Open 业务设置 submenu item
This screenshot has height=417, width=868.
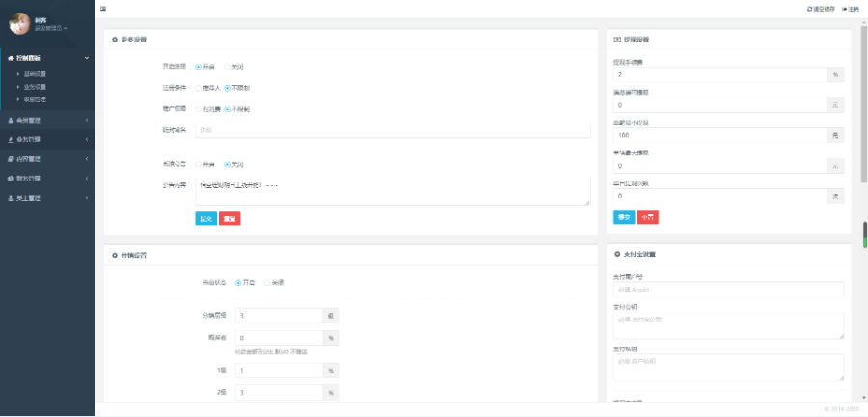(x=35, y=86)
